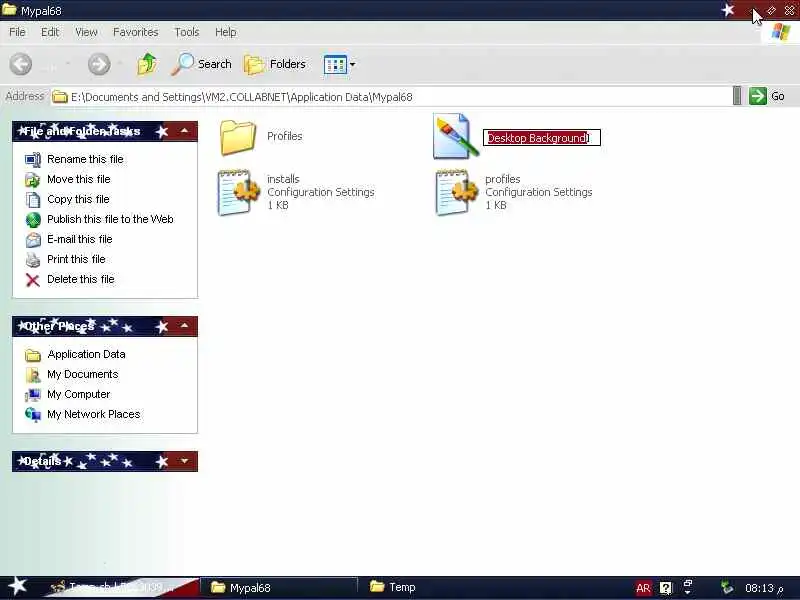The image size is (800, 600).
Task: Go to Application Data in Other Places
Action: click(x=86, y=354)
